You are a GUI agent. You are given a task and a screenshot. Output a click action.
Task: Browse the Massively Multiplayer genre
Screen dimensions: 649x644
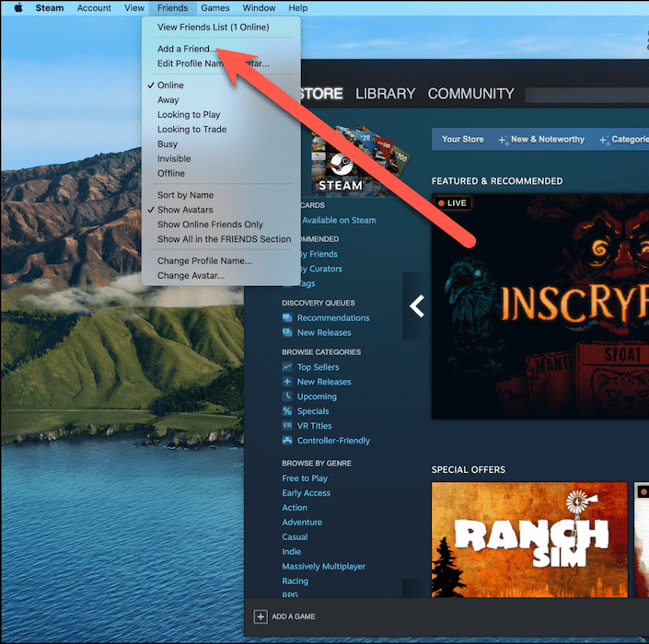coord(324,566)
